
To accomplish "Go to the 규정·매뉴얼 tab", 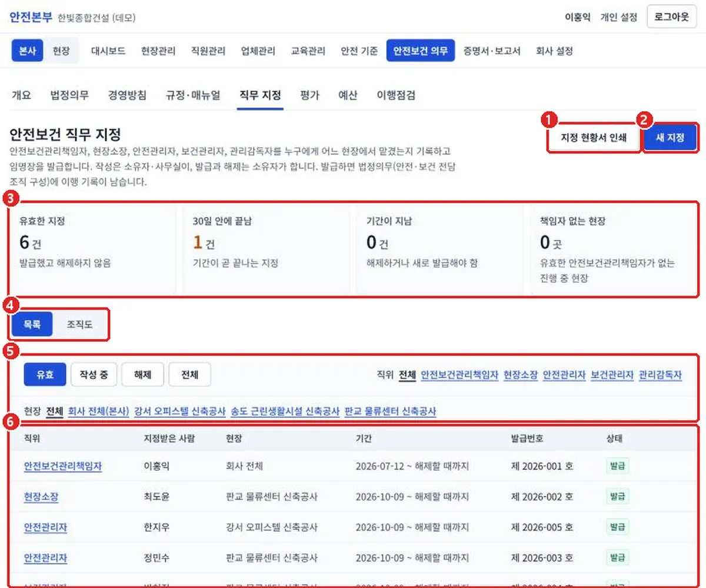I will [x=193, y=95].
